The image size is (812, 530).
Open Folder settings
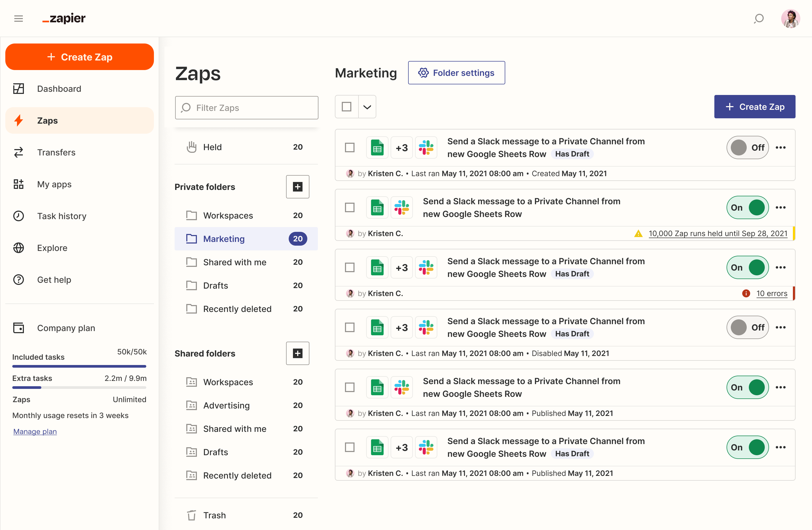456,73
